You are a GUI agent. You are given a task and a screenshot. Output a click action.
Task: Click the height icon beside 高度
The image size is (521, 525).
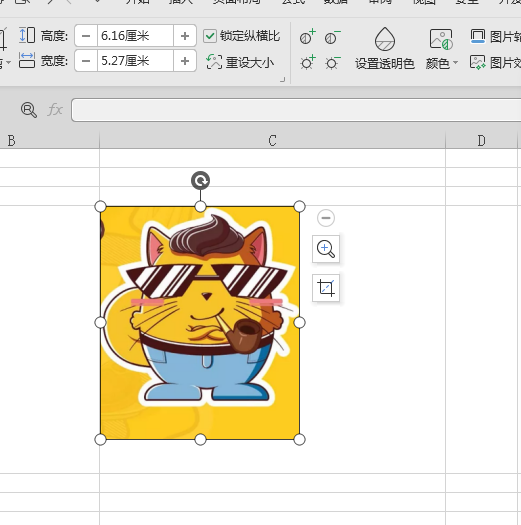[27, 35]
